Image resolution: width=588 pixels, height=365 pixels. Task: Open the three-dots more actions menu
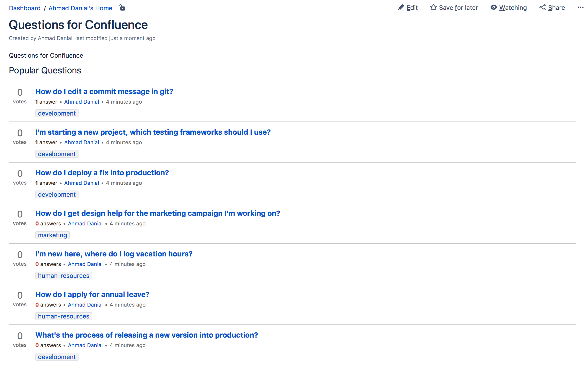pyautogui.click(x=581, y=7)
